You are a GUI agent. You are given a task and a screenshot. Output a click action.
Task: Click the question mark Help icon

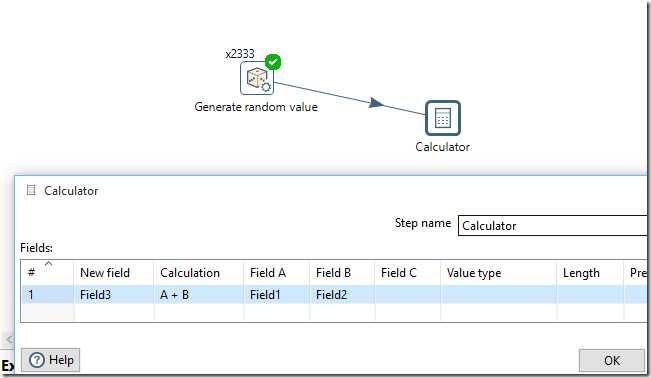(x=37, y=360)
